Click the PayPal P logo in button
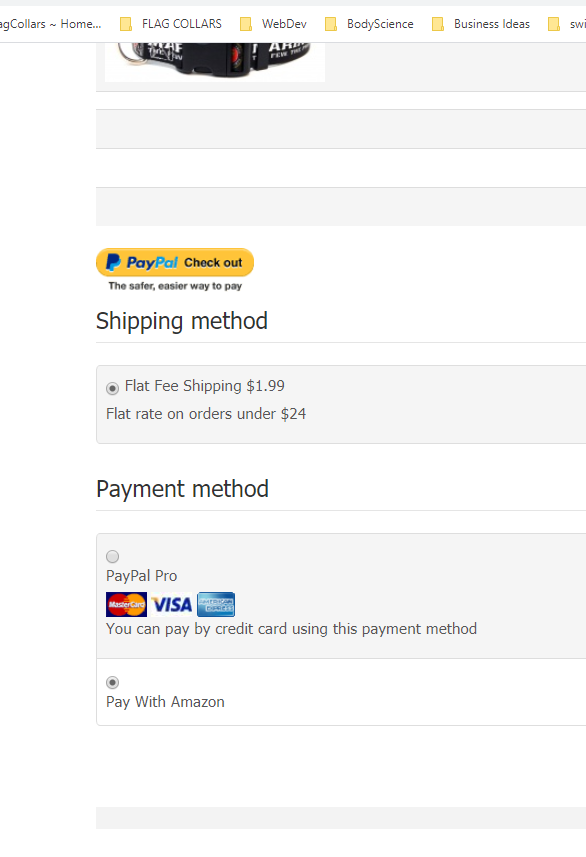This screenshot has height=857, width=586. (x=113, y=262)
